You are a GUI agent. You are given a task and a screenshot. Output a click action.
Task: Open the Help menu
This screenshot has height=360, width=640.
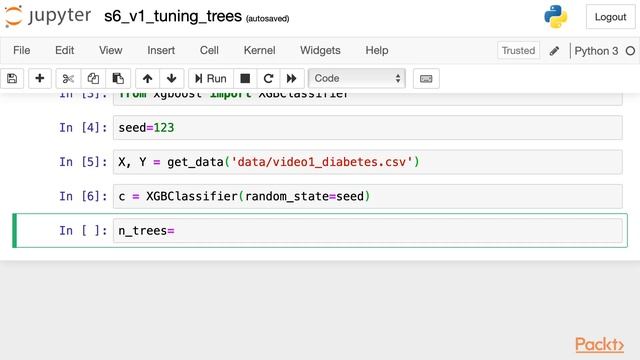[377, 50]
